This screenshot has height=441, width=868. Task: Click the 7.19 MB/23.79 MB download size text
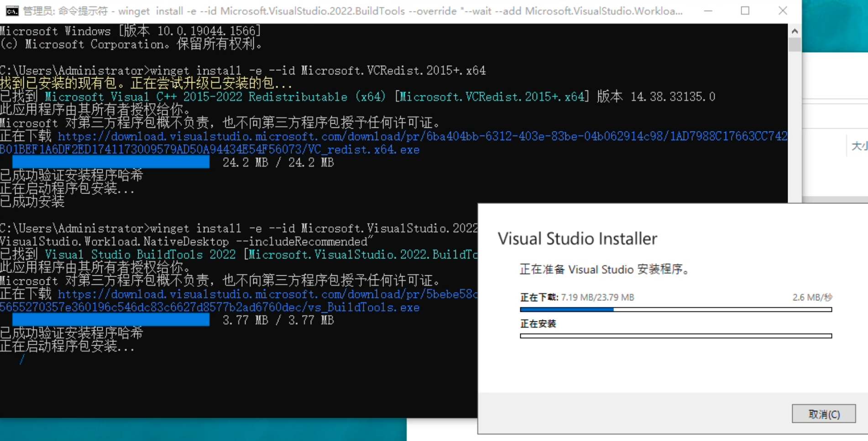pos(597,297)
